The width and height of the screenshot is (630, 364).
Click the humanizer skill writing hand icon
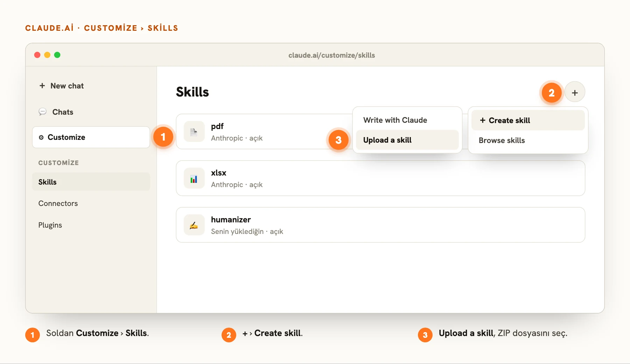tap(194, 225)
